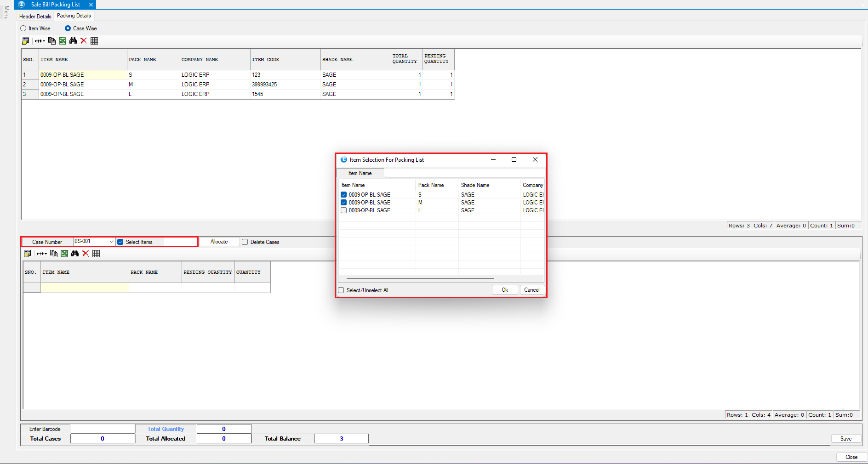Switch to the Header Details tab
The width and height of the screenshot is (868, 464).
(x=35, y=17)
